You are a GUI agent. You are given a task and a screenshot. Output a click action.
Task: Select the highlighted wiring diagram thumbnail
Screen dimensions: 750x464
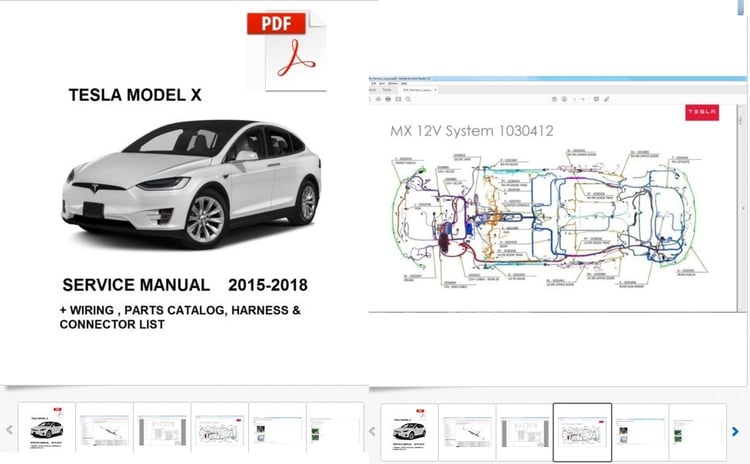(x=582, y=432)
